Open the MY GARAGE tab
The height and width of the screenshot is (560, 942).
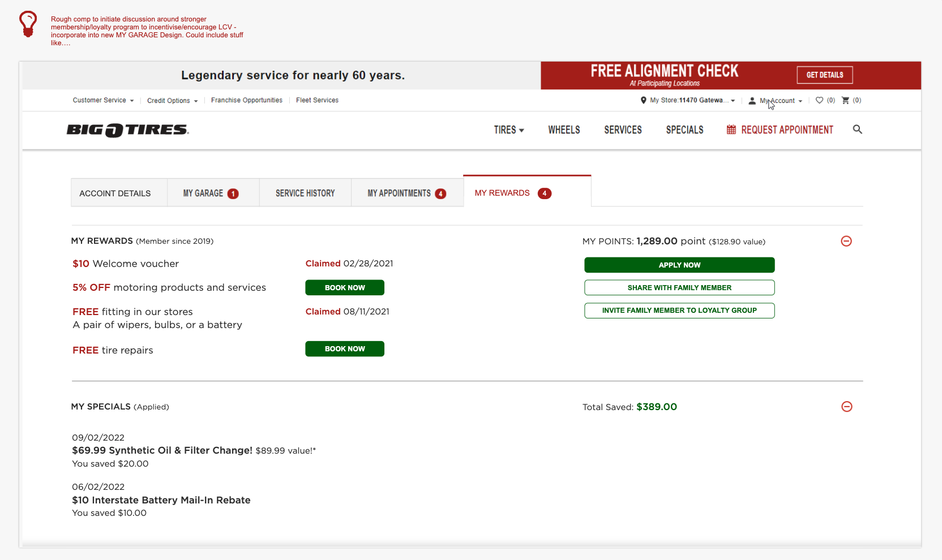coord(205,193)
